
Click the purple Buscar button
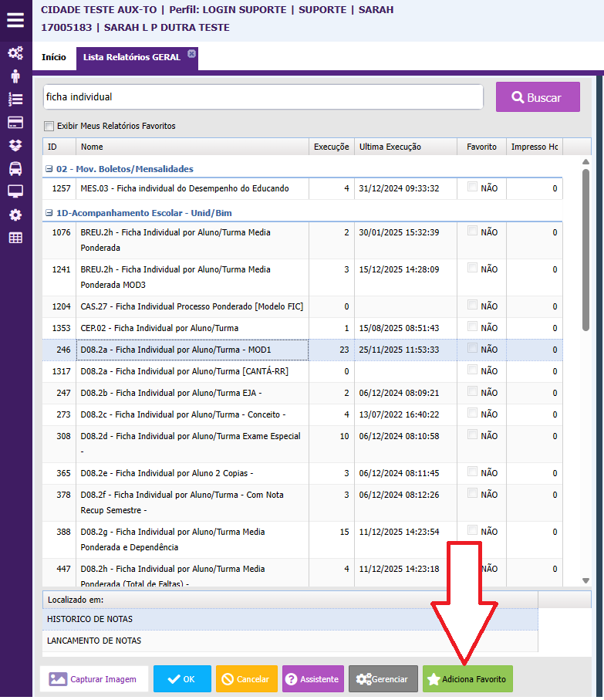(x=537, y=98)
